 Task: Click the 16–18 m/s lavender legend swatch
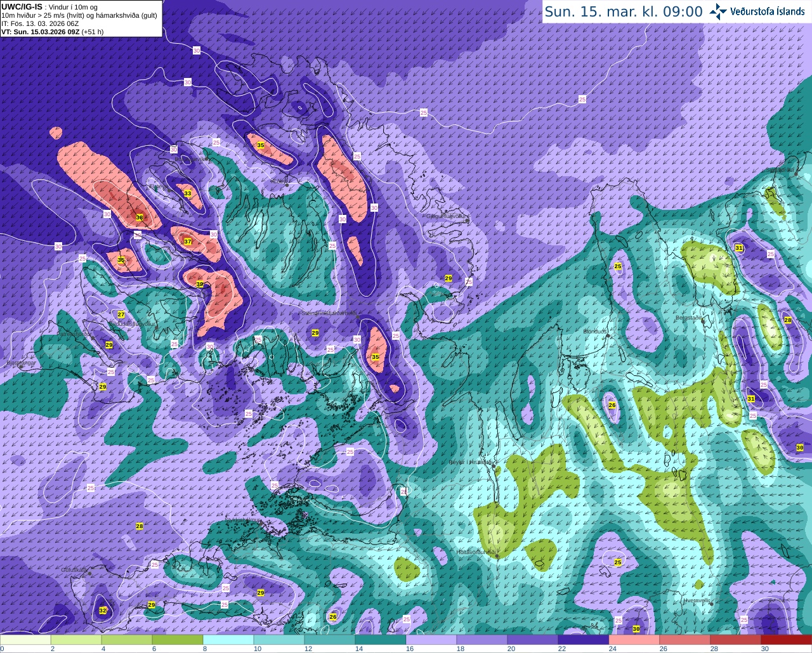tap(431, 640)
